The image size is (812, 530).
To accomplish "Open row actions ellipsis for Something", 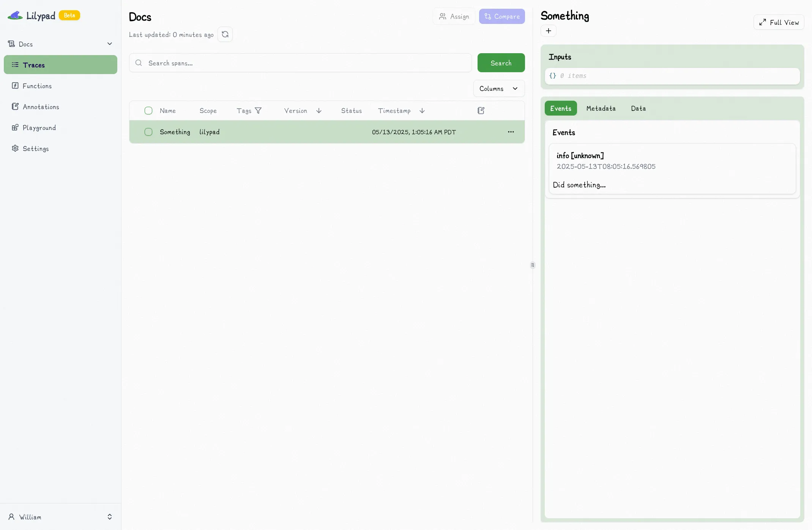I will pos(511,132).
